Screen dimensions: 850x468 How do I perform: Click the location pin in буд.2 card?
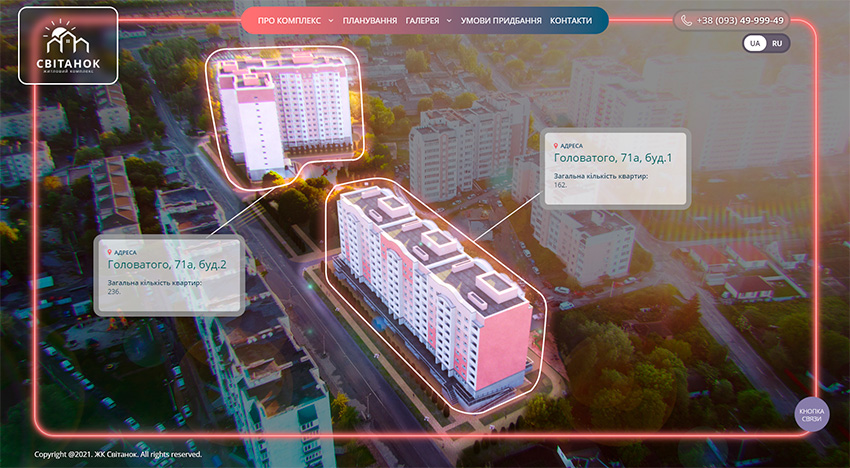pos(110,253)
